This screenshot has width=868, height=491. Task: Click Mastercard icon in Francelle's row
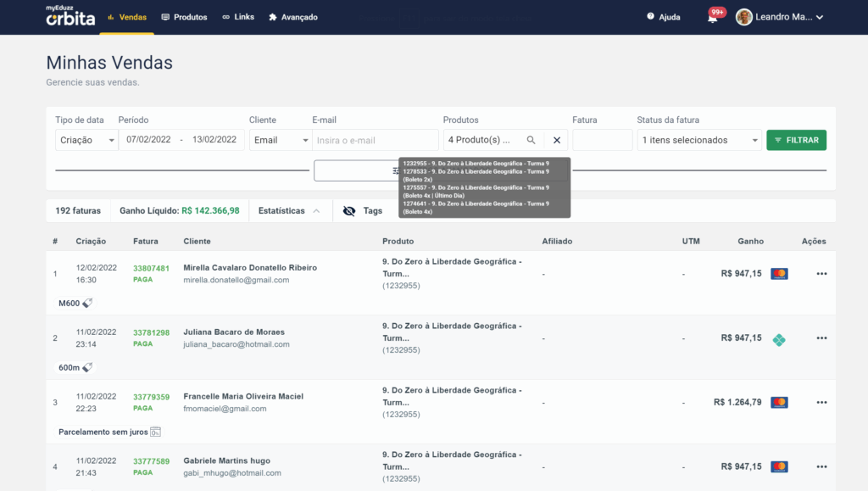[780, 403]
